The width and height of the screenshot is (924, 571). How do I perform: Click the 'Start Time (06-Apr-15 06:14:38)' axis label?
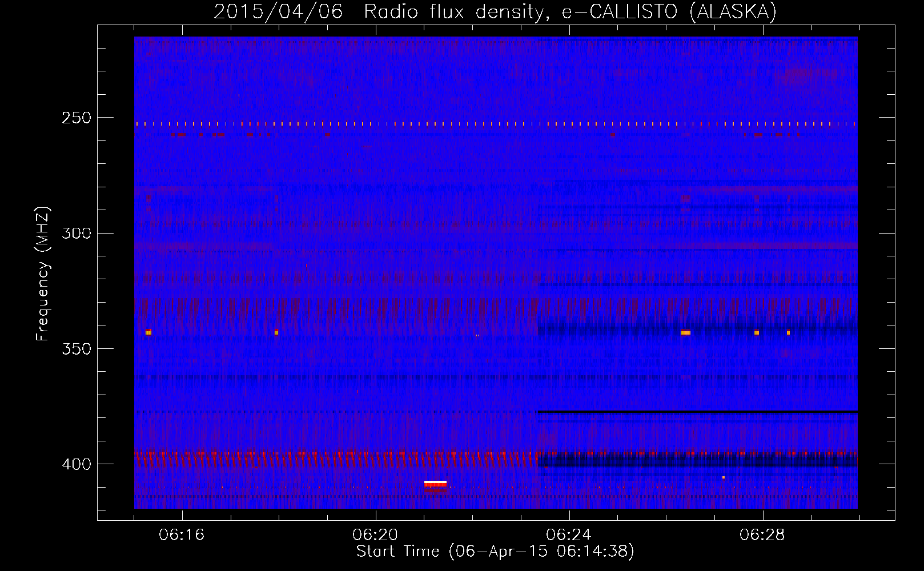pos(495,552)
